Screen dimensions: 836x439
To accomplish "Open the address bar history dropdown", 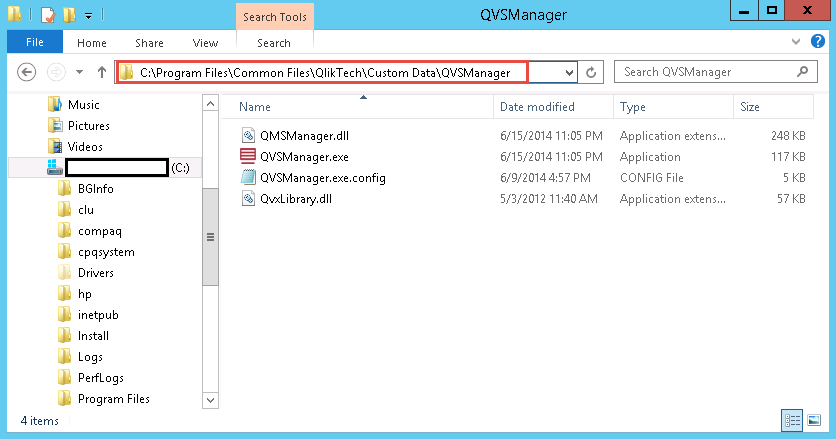I will [569, 73].
